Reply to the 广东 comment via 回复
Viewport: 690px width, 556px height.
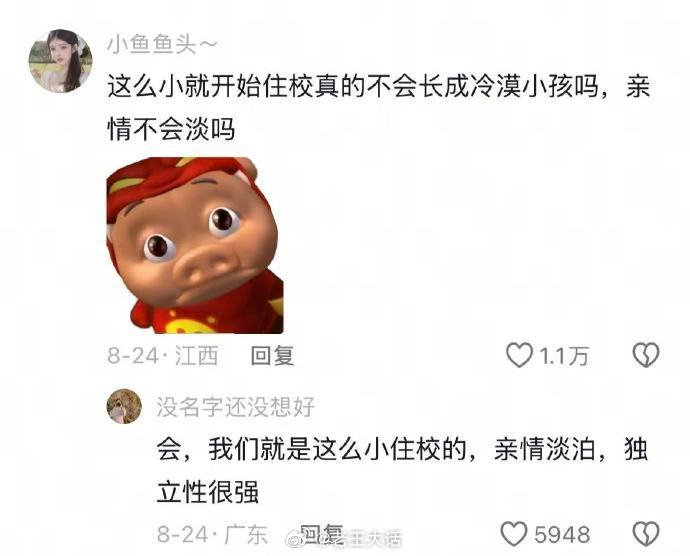point(321,533)
